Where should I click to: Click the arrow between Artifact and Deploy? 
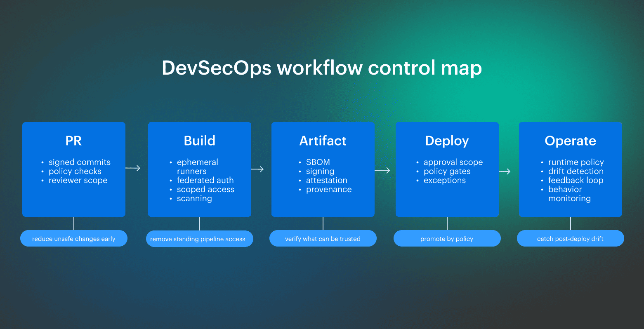click(385, 169)
